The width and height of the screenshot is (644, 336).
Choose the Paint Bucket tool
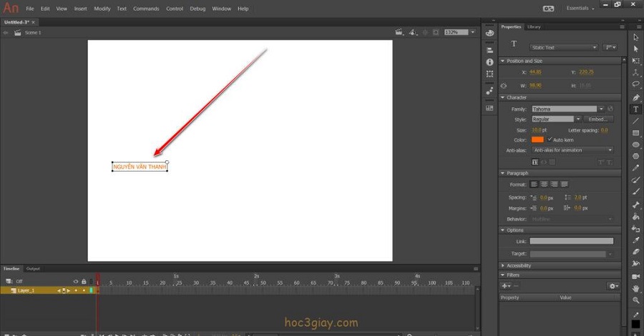pyautogui.click(x=635, y=216)
